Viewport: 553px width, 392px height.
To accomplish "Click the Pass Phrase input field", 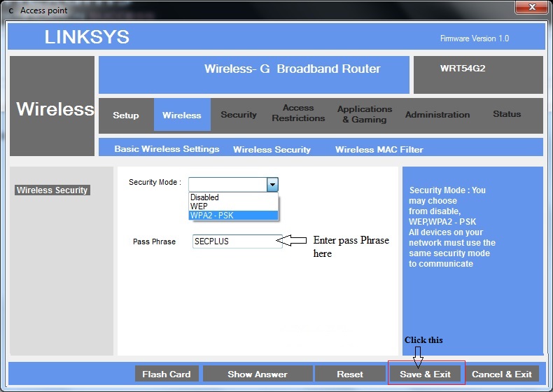I will coord(237,241).
